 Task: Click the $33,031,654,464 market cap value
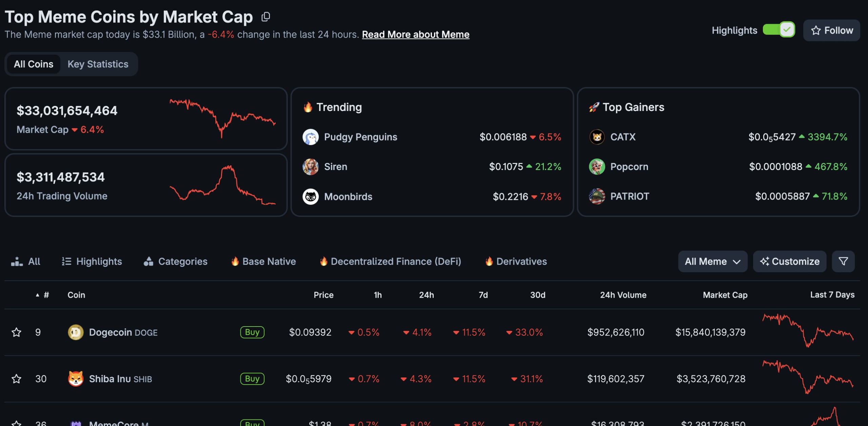(x=67, y=111)
